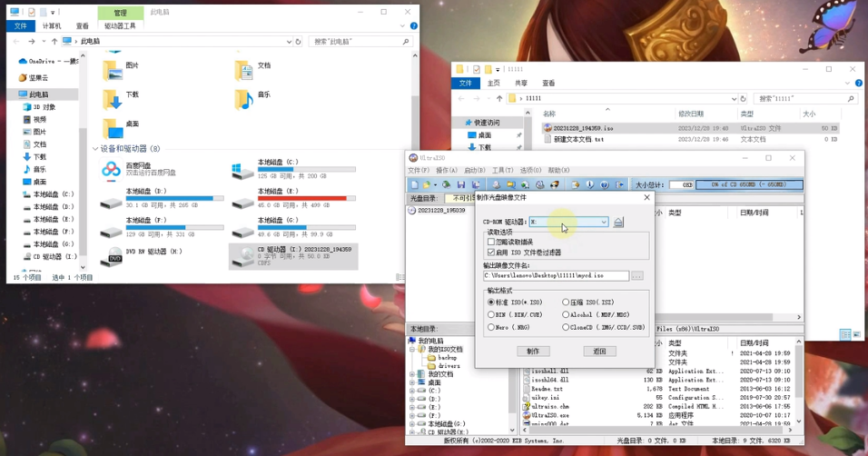
Task: Click 0% of CD 650MB capacity bar
Action: coord(749,184)
